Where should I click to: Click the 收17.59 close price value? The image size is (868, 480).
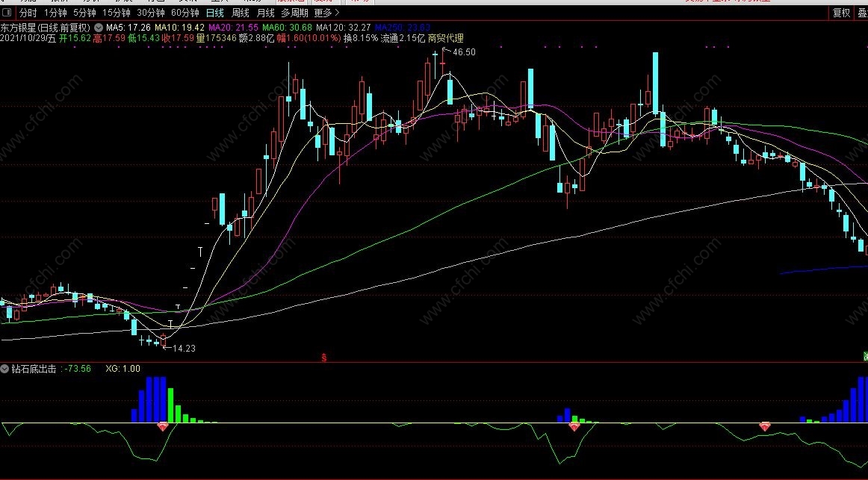point(178,38)
